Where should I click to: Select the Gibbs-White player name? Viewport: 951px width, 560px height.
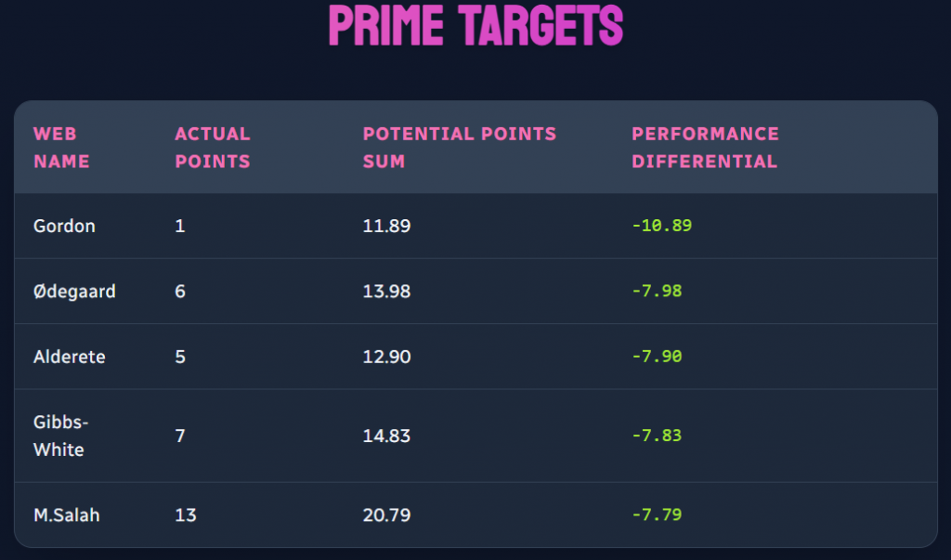59,436
